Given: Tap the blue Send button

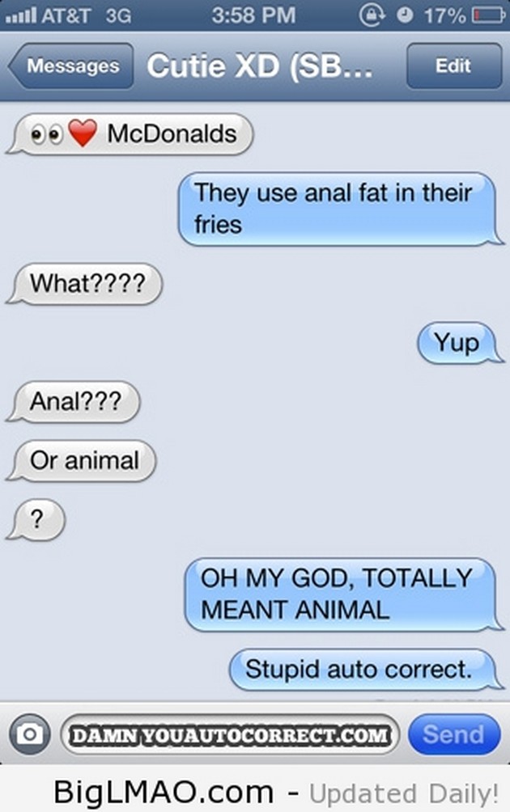Looking at the screenshot, I should [x=454, y=734].
